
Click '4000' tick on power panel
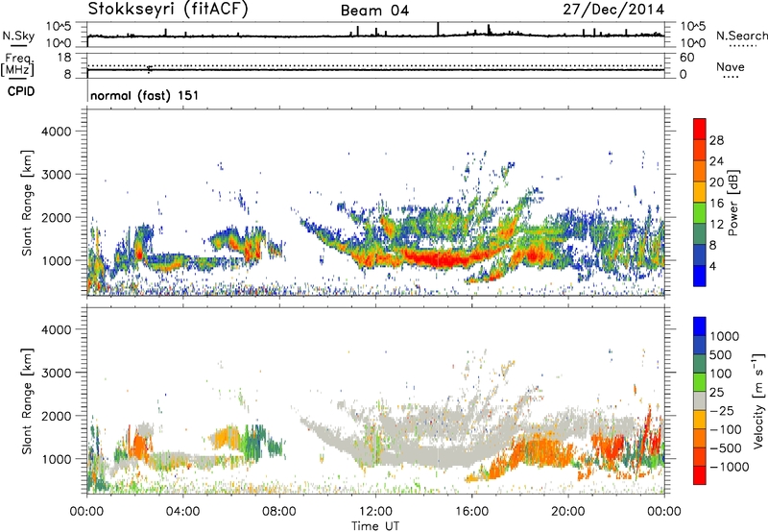click(56, 132)
